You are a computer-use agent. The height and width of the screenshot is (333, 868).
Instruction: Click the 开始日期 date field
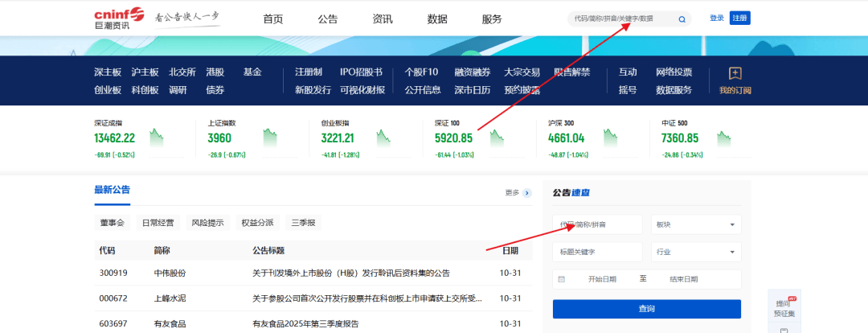point(601,279)
